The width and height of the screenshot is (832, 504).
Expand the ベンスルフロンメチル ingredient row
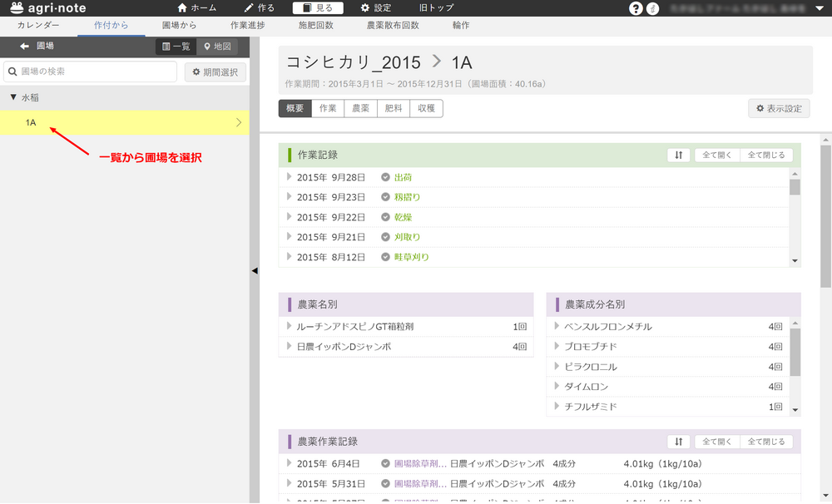557,327
